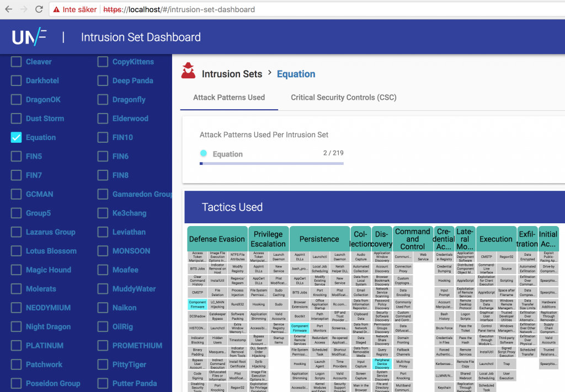
Task: Click the breadcrumb chevron before Equation
Action: [270, 73]
